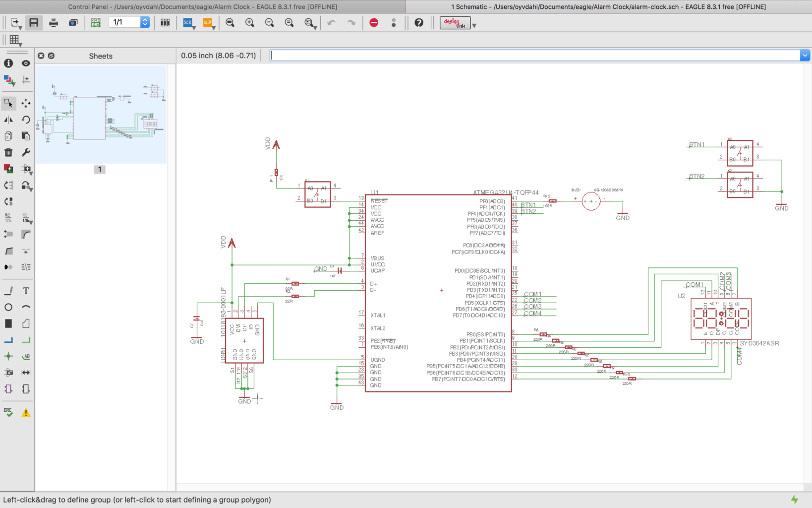Screen dimensions: 812x508
Task: Select the Rotate tool
Action: tap(25, 119)
